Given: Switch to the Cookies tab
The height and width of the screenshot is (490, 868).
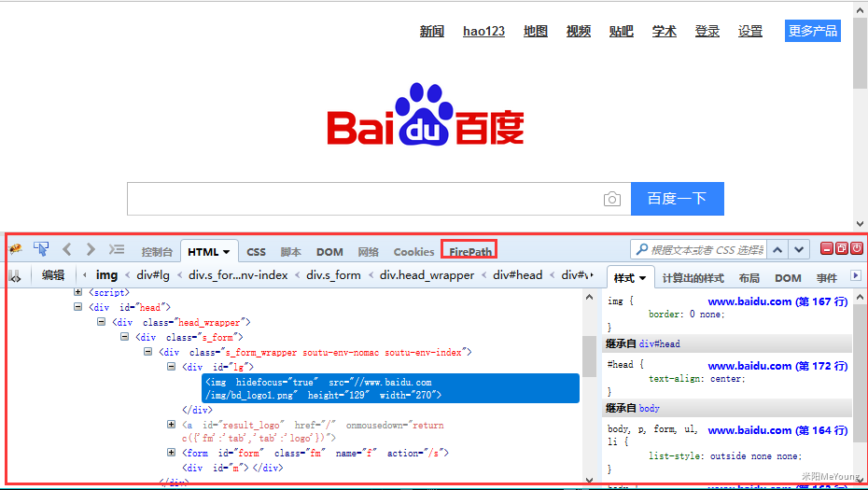Looking at the screenshot, I should 414,252.
